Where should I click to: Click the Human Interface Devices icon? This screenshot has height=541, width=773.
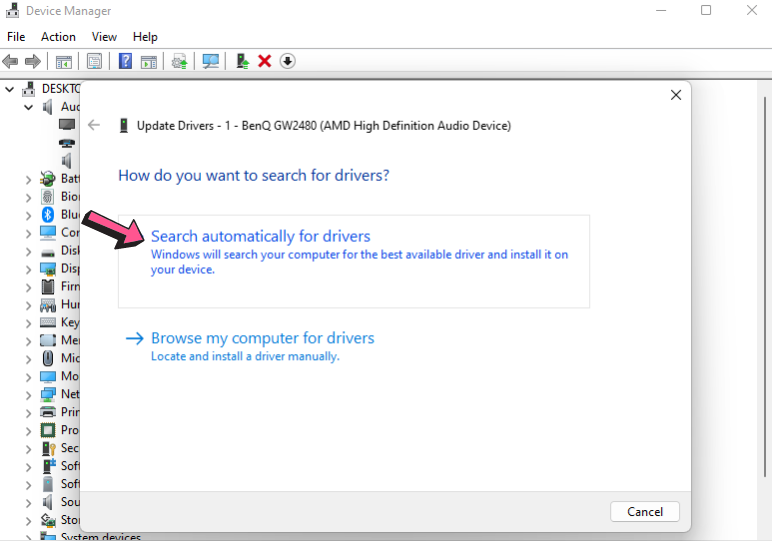48,305
